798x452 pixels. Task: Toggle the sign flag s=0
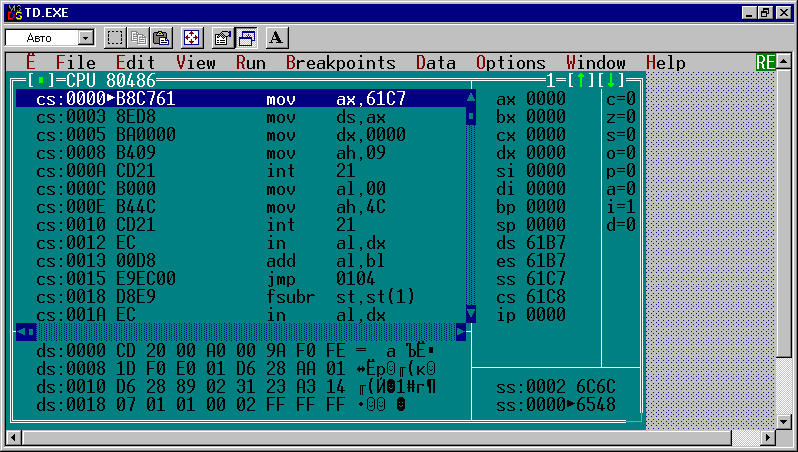coord(621,134)
